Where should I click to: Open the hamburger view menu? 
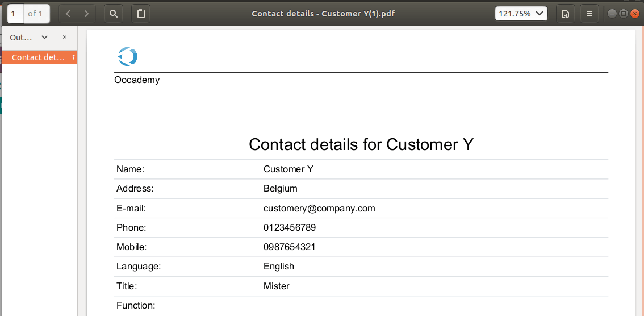coord(589,14)
